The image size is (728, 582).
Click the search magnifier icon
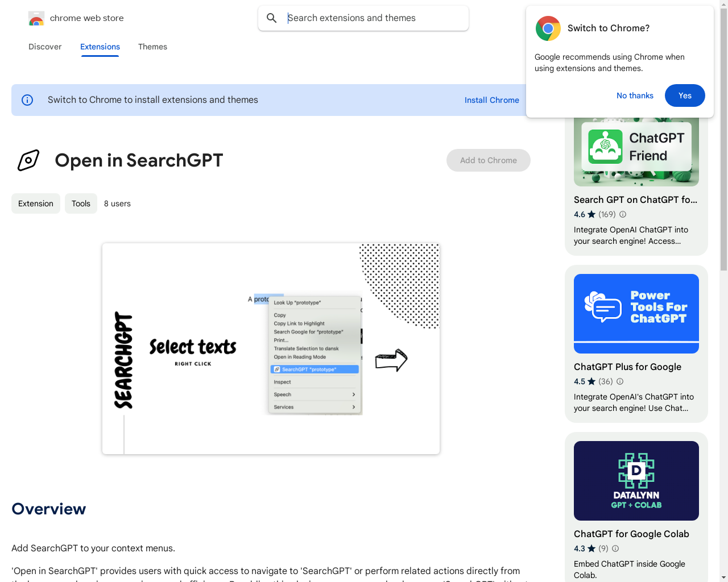272,18
